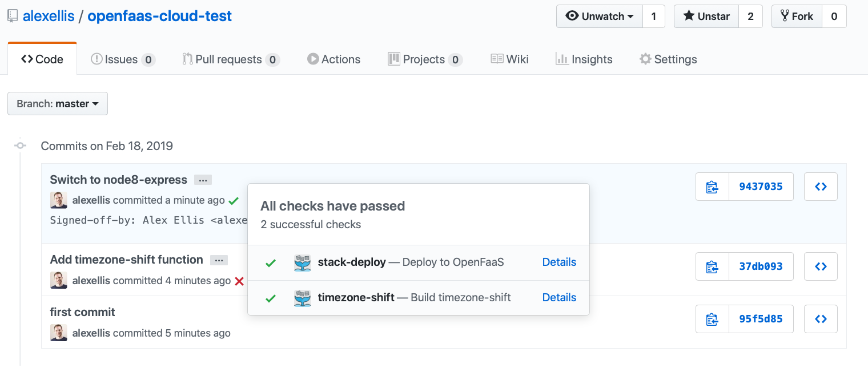This screenshot has height=376, width=868.
Task: Open Details for stack-deploy check
Action: tap(558, 262)
